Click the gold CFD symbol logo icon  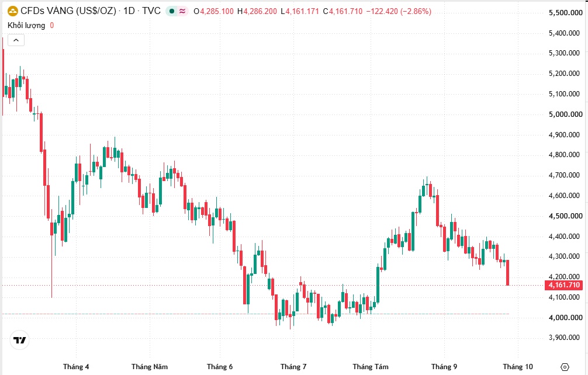point(13,11)
